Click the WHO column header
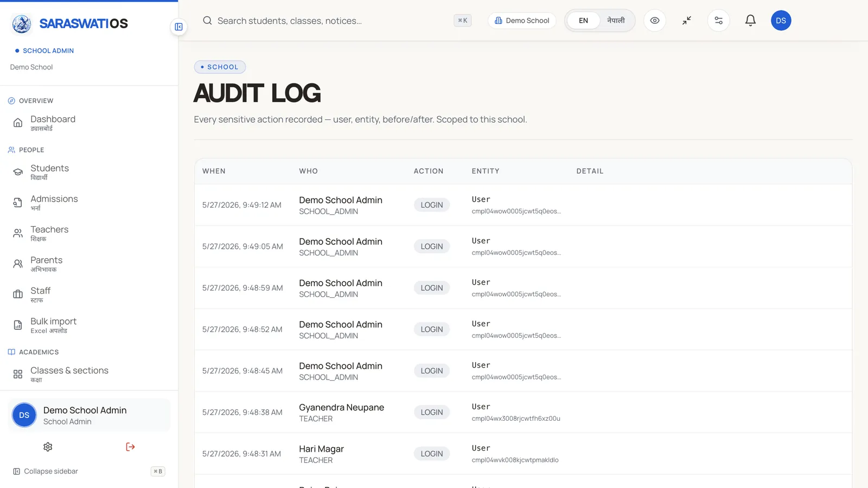This screenshot has height=488, width=868. [x=309, y=171]
